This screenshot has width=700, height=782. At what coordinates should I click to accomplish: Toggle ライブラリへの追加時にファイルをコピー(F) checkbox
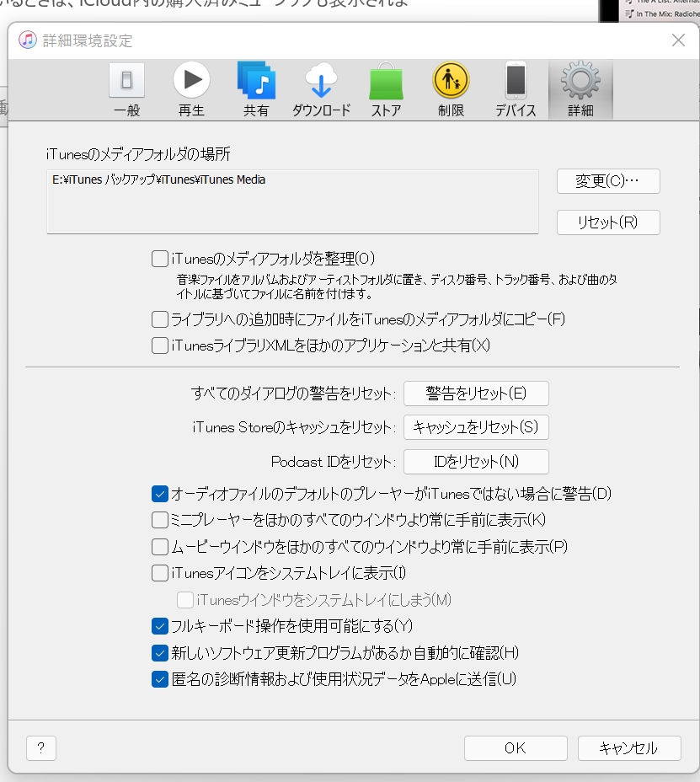(159, 319)
